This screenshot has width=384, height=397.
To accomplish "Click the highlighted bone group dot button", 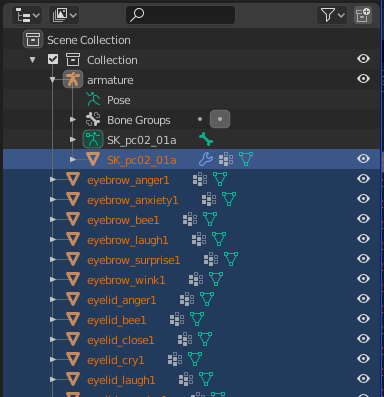I will tap(220, 119).
